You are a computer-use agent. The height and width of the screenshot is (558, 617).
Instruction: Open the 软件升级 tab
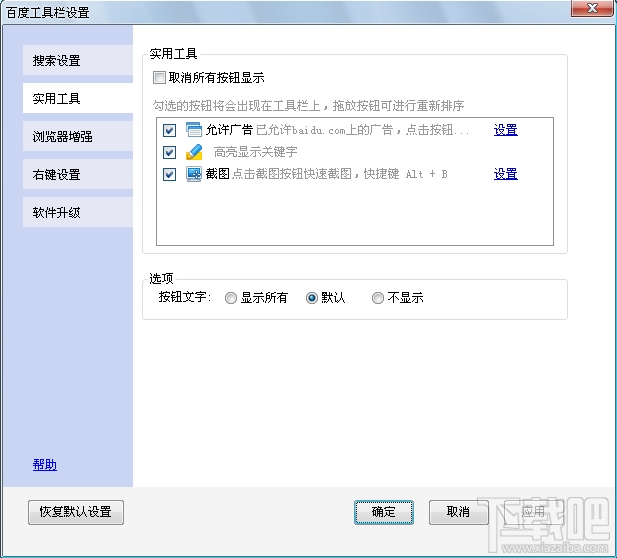click(x=78, y=212)
